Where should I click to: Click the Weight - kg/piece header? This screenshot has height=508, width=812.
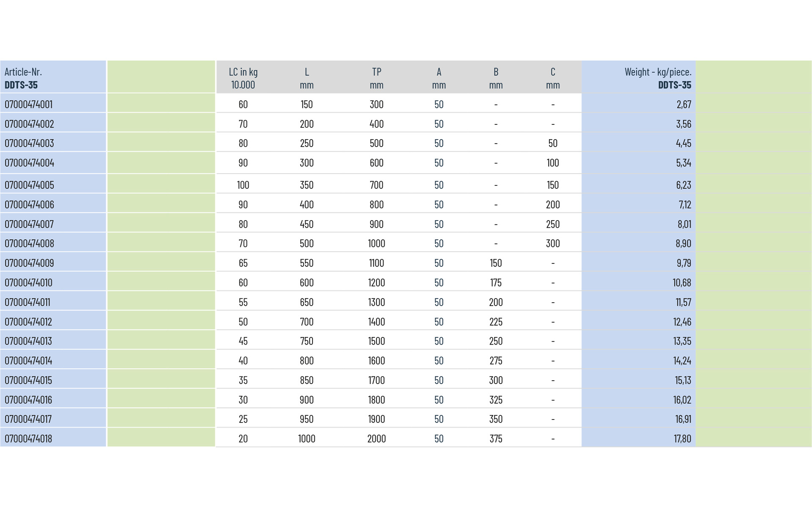(x=658, y=78)
